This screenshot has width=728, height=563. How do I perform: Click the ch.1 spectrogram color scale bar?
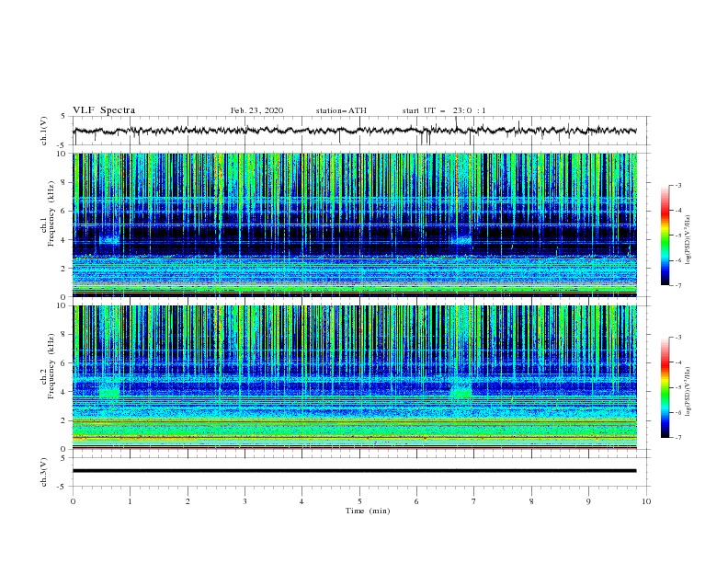point(665,236)
